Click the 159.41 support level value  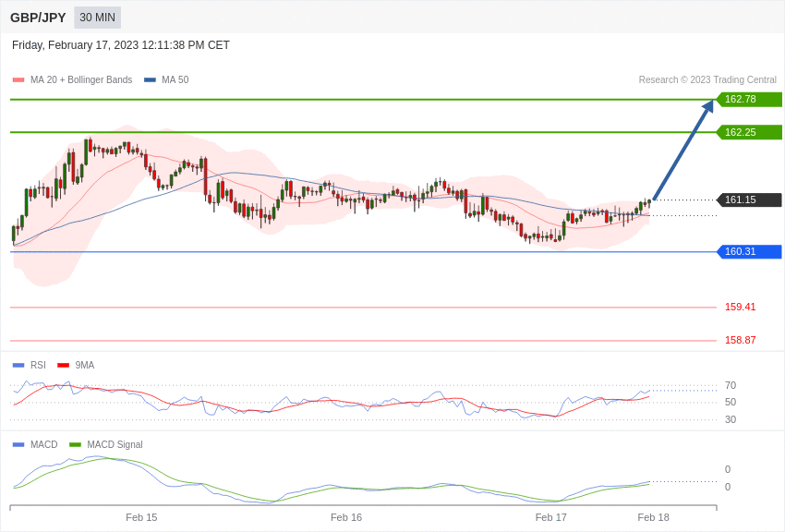[740, 307]
